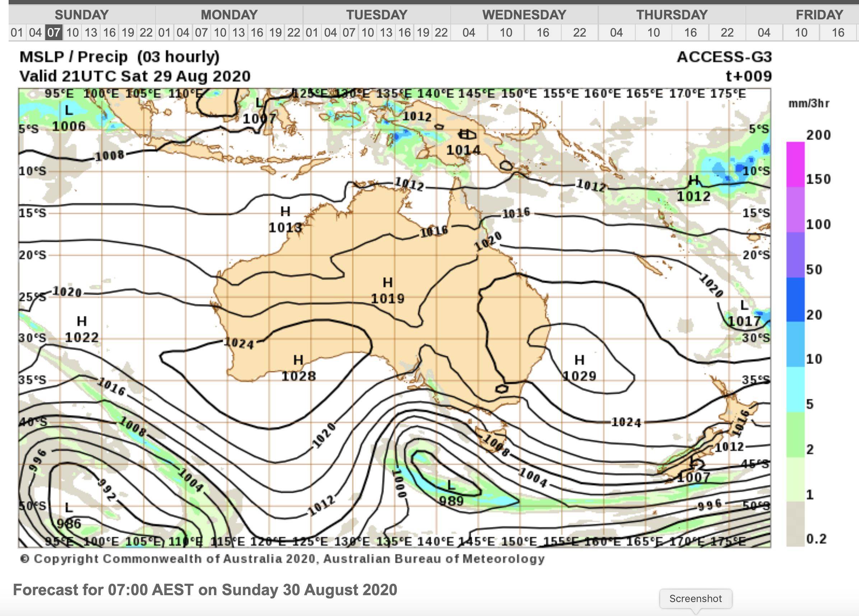Image resolution: width=859 pixels, height=616 pixels.
Task: Select Thursday 22 time slot
Action: click(x=727, y=33)
